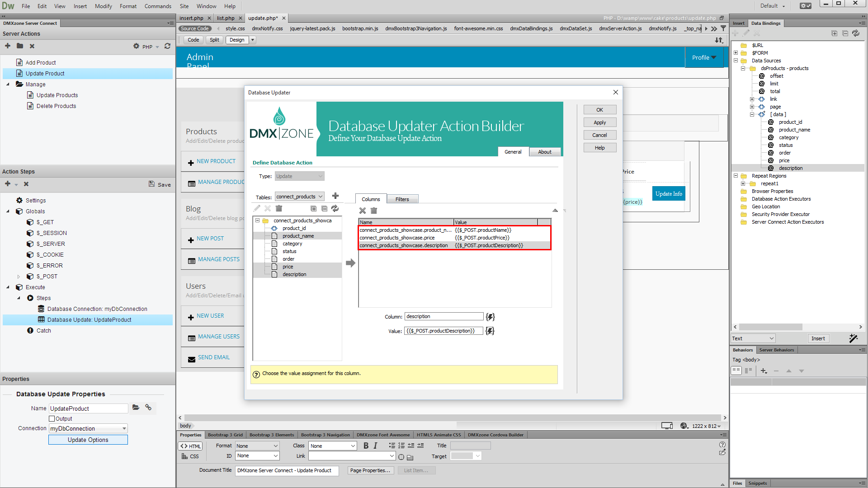Click the collapse all icon above table tree
This screenshot has height=488, width=868.
pos(324,208)
